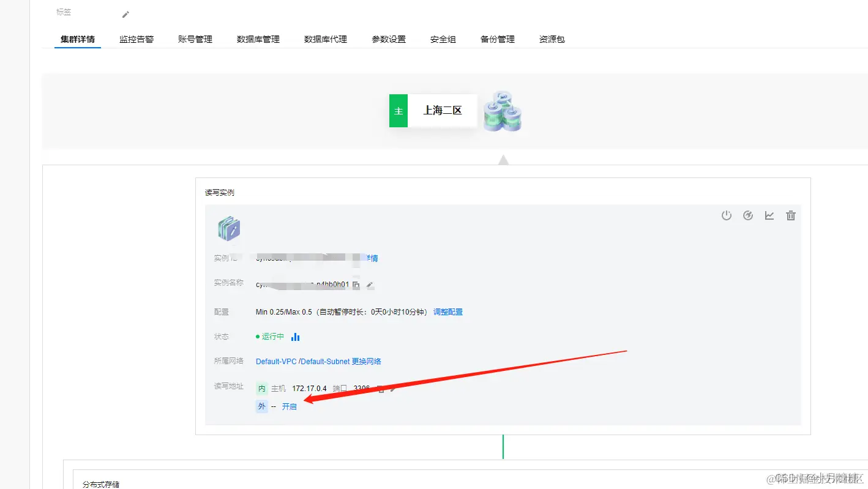Select the restart instance icon

tap(748, 215)
